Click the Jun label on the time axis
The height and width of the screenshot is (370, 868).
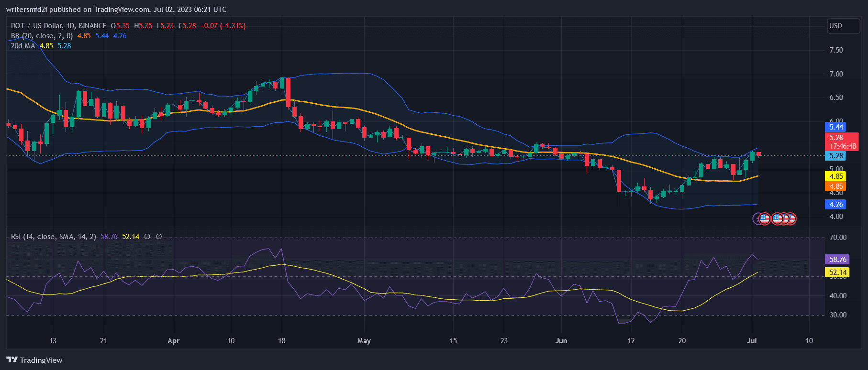[561, 341]
